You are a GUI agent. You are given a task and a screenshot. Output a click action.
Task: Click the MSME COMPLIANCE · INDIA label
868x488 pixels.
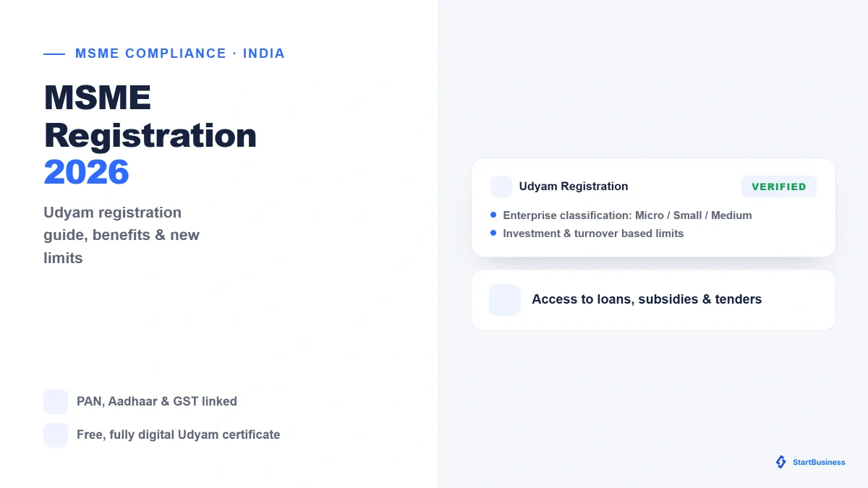pos(180,53)
